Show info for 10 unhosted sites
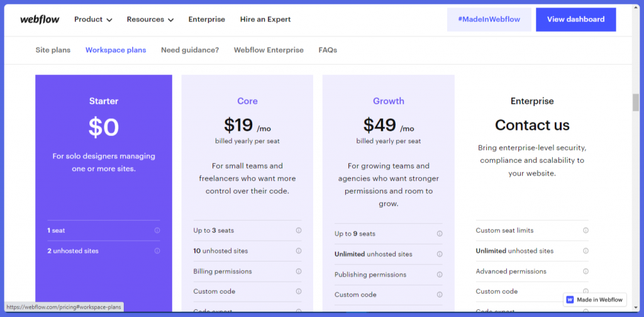644x317 pixels. click(x=299, y=250)
